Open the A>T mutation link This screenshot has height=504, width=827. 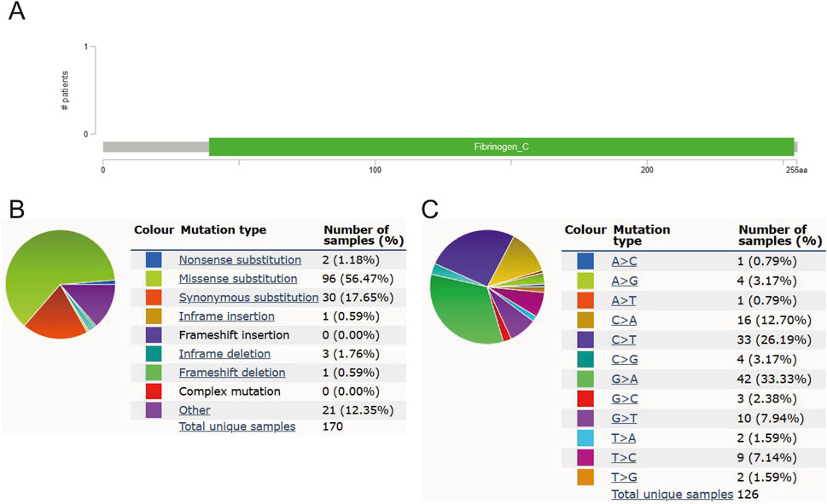pos(624,300)
